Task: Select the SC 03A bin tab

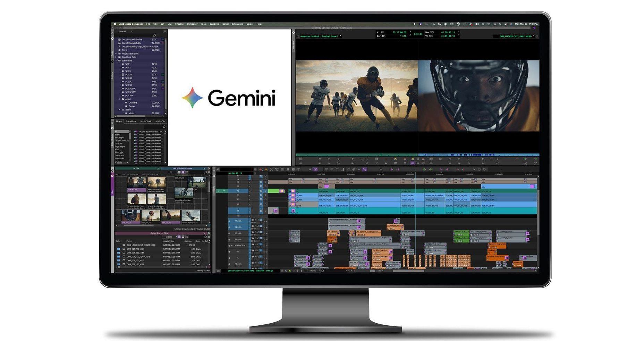Action: [136, 168]
